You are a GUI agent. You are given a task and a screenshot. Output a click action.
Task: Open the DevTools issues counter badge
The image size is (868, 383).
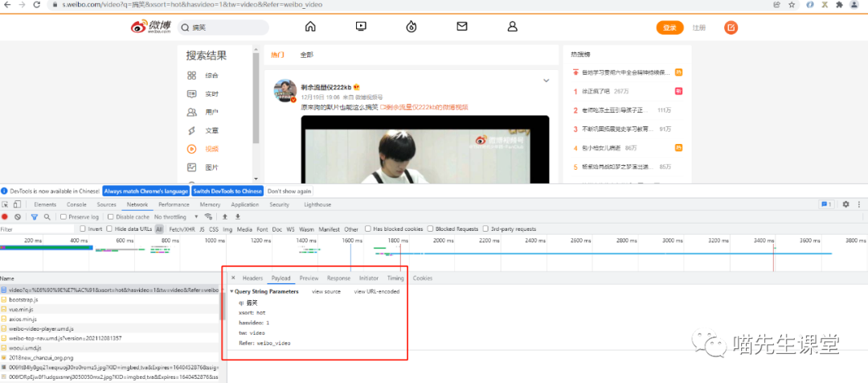[x=827, y=204]
